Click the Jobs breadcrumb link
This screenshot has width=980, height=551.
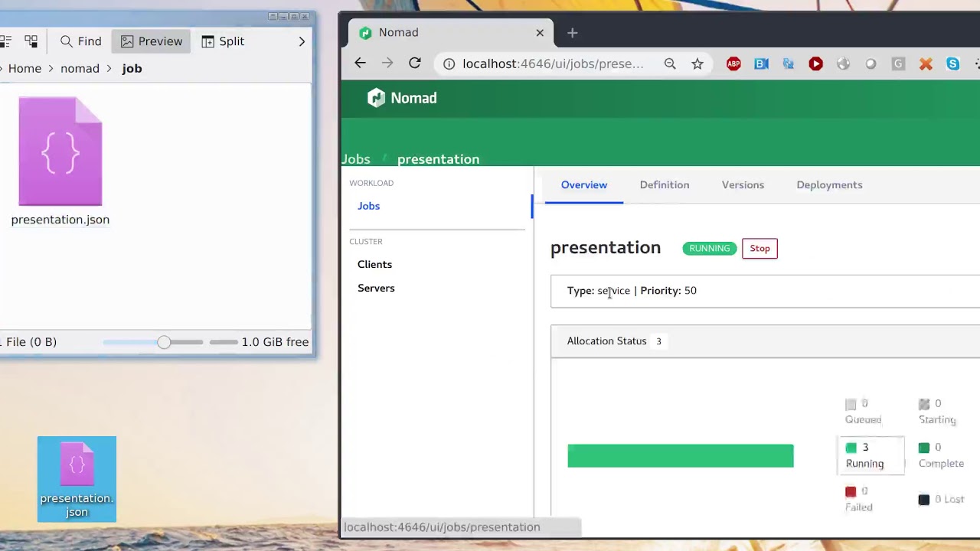coord(356,159)
